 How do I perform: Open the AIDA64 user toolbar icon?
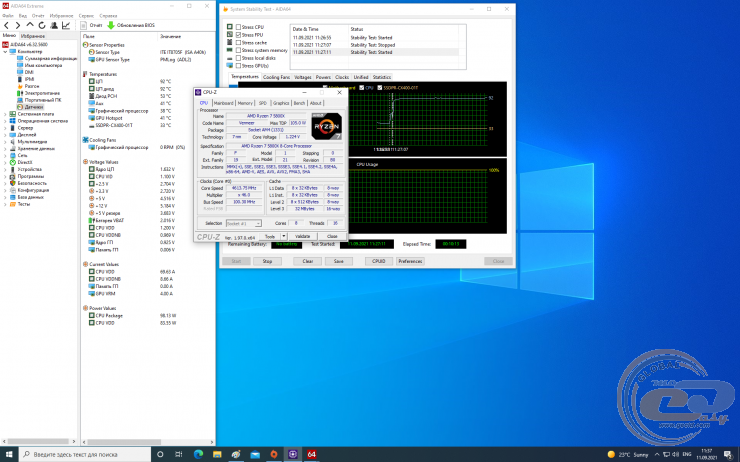pyautogui.click(x=54, y=25)
